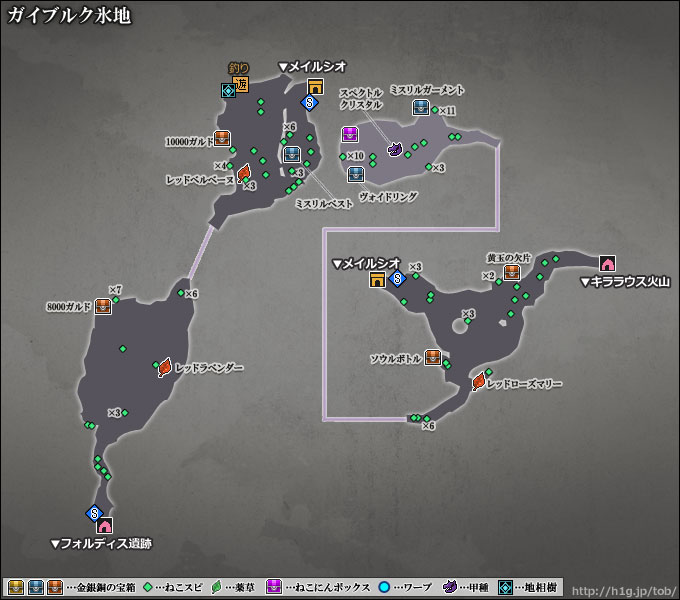Screen dimensions: 680x600
Task: Click the lower メイルシオ yellow gate icon
Action: coord(378,279)
